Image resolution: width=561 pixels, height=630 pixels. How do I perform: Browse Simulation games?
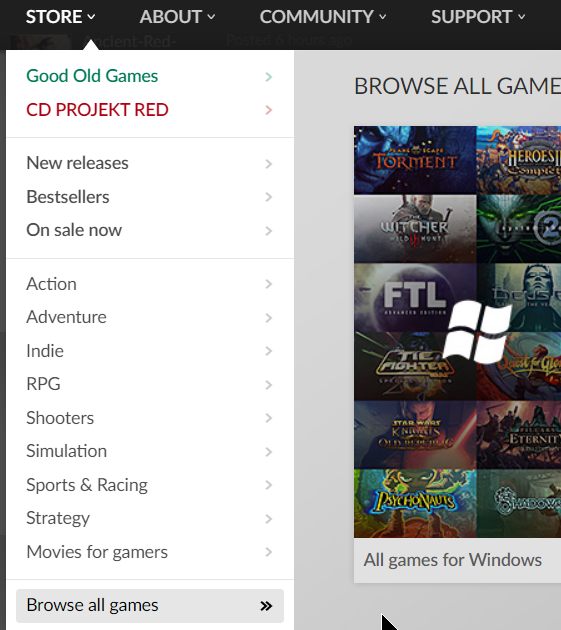coord(150,451)
